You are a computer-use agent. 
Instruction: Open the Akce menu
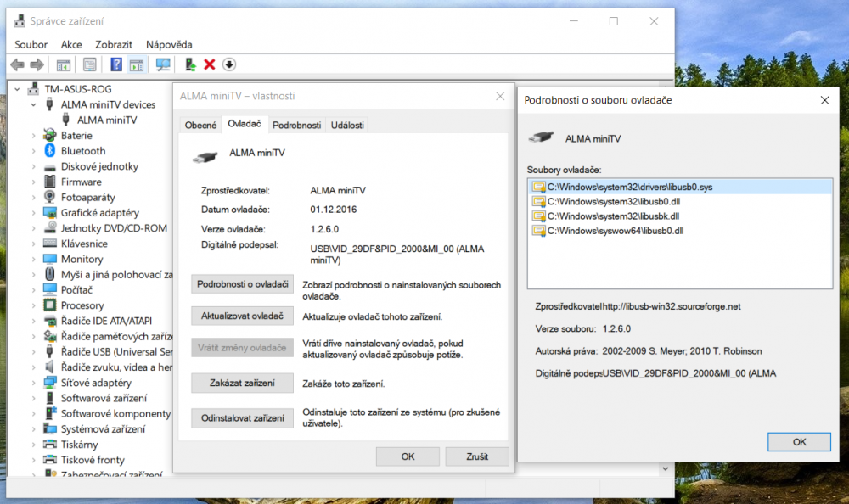pos(71,44)
